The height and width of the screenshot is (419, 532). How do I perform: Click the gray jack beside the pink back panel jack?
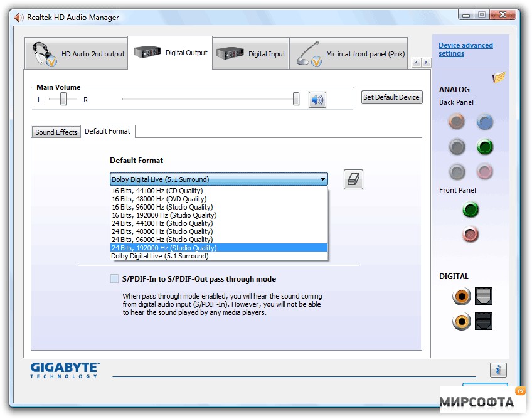pyautogui.click(x=457, y=172)
